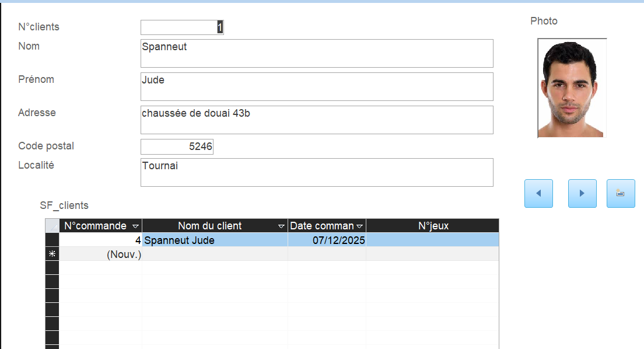
Task: Go to the previous client record
Action: 538,193
